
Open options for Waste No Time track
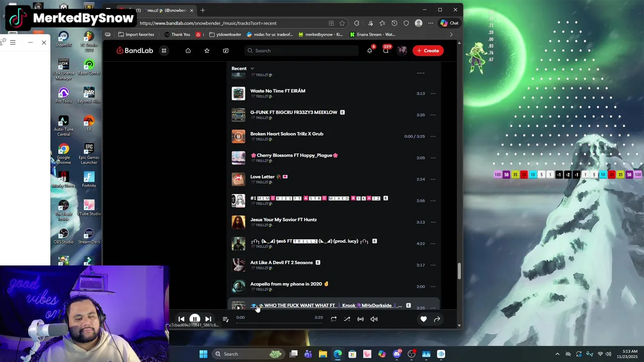tap(433, 94)
